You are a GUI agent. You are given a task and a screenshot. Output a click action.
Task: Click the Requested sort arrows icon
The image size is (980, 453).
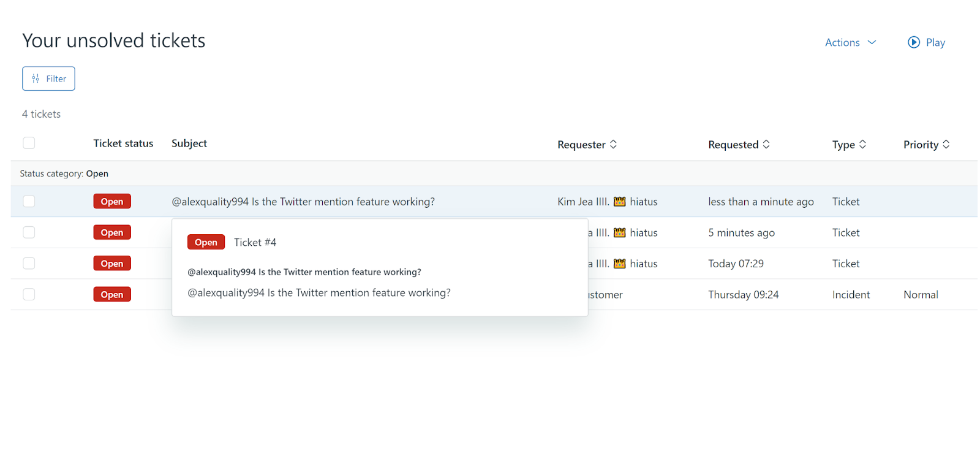tap(766, 144)
